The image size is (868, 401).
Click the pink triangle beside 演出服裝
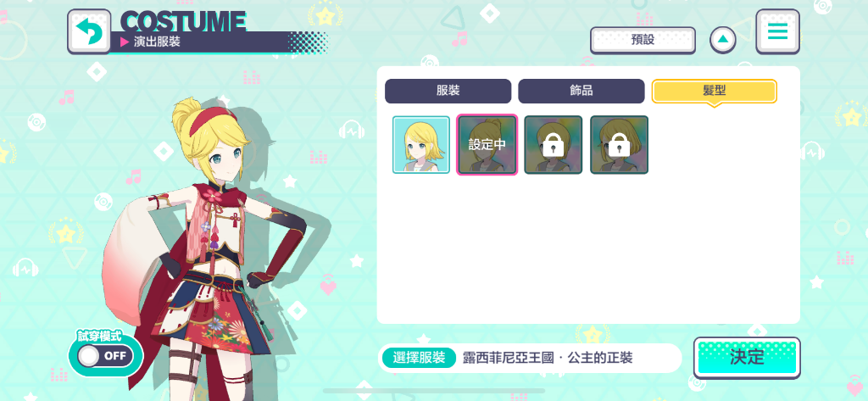pyautogui.click(x=125, y=42)
